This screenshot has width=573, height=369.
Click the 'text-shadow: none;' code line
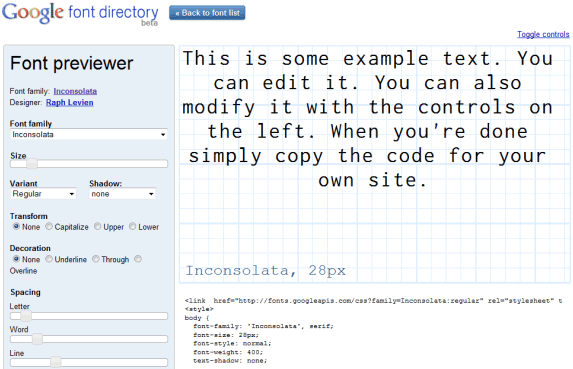point(230,361)
